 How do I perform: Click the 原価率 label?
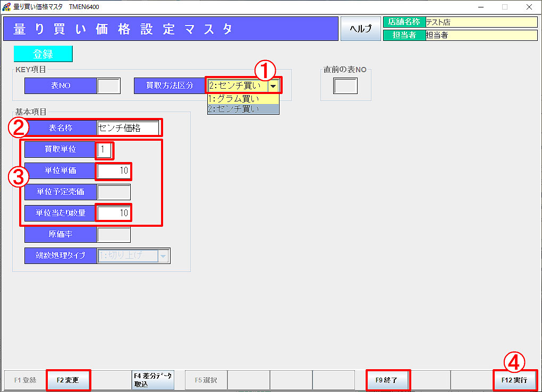click(x=61, y=235)
